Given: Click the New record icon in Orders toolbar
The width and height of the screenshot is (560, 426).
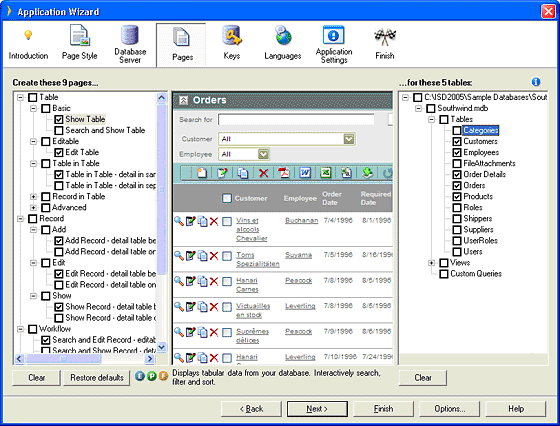Looking at the screenshot, I should (x=202, y=173).
